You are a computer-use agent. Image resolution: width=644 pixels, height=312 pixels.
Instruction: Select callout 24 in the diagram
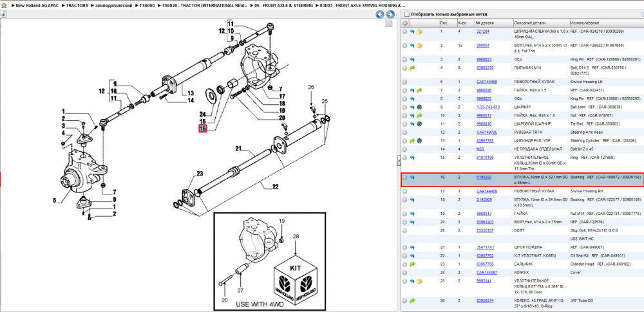pyautogui.click(x=202, y=114)
